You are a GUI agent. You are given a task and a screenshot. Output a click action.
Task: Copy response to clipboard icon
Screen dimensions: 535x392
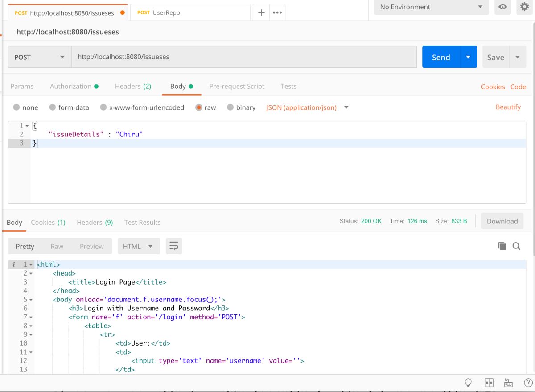[502, 246]
